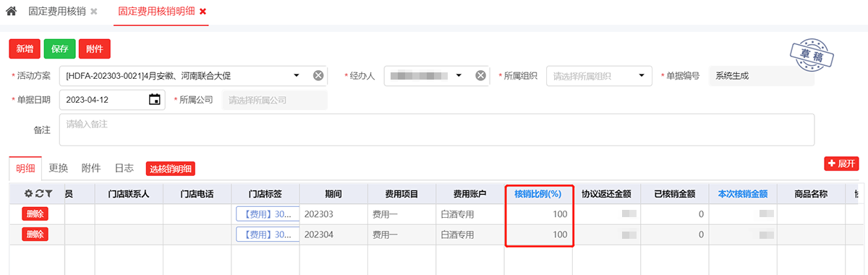Save the document with 保存
This screenshot has width=868, height=275.
[59, 48]
